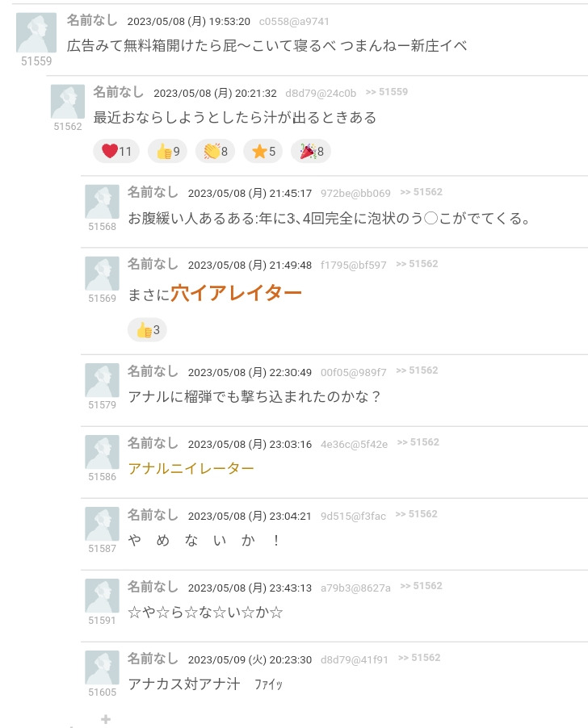Screen dimensions: 588x728
Task: Click user ID c0558@a9741
Action: tap(294, 22)
